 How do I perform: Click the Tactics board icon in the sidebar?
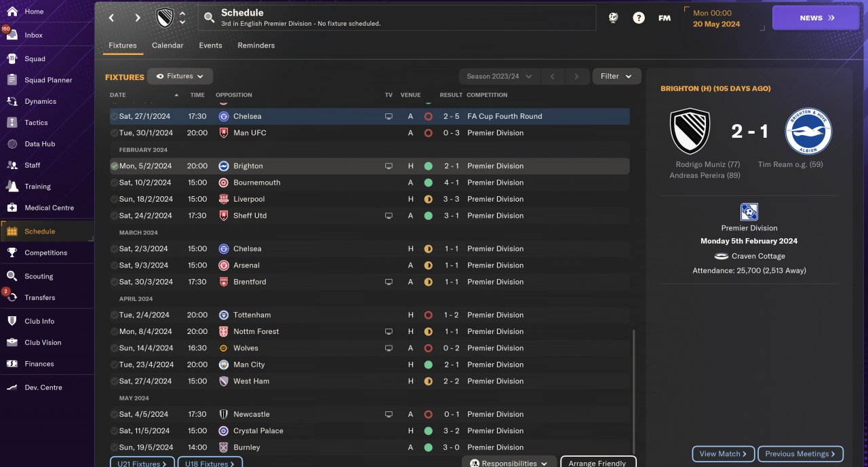(x=12, y=123)
